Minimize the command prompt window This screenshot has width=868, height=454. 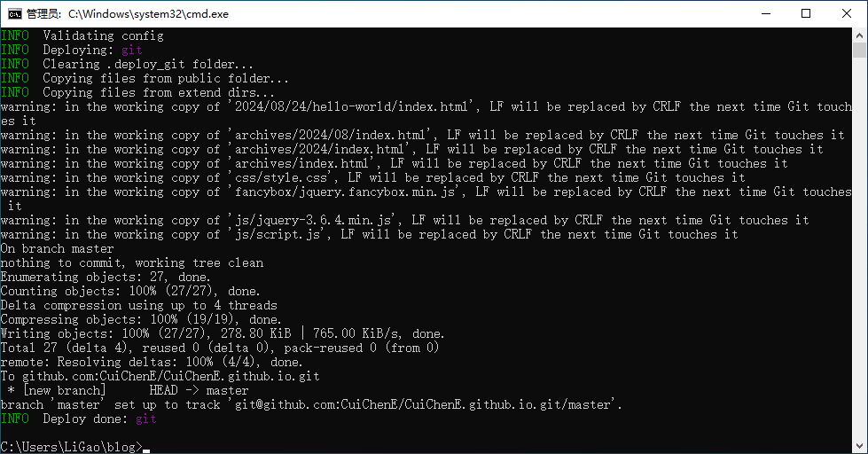pyautogui.click(x=766, y=14)
